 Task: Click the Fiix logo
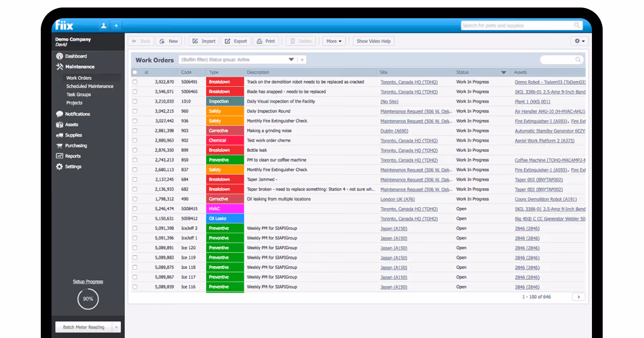[64, 26]
